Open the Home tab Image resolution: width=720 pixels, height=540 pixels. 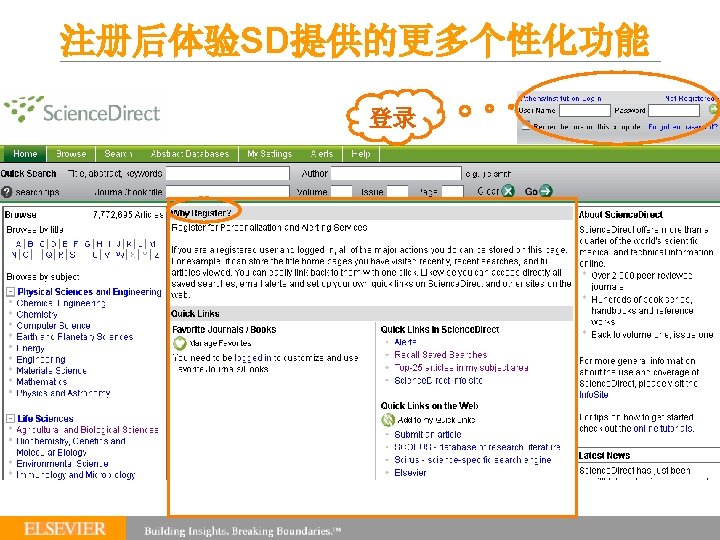[25, 154]
